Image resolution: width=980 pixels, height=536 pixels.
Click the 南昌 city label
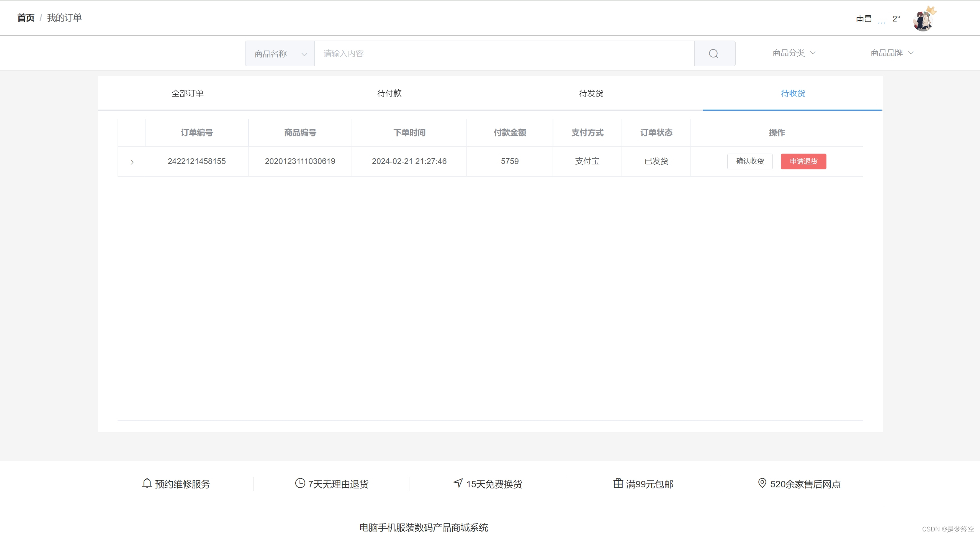864,19
